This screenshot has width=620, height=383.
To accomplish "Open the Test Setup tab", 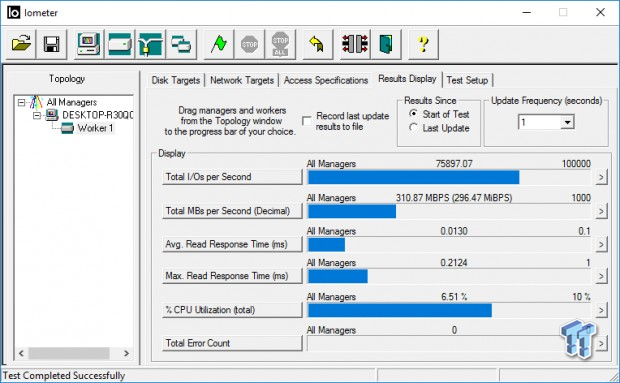I will [x=467, y=80].
